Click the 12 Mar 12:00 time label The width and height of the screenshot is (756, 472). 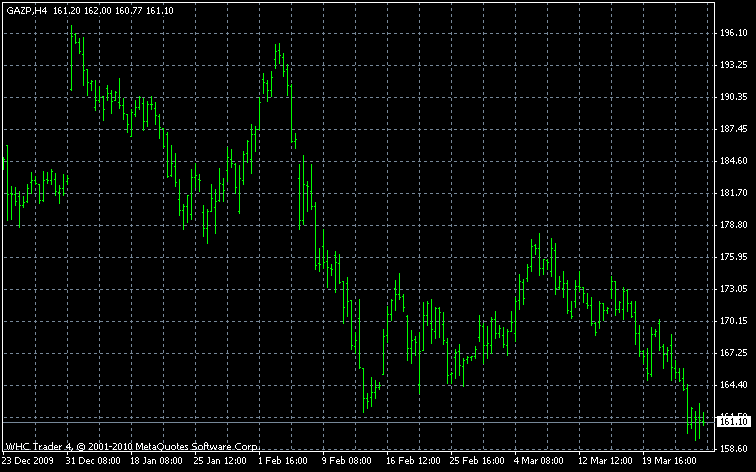[x=607, y=462]
